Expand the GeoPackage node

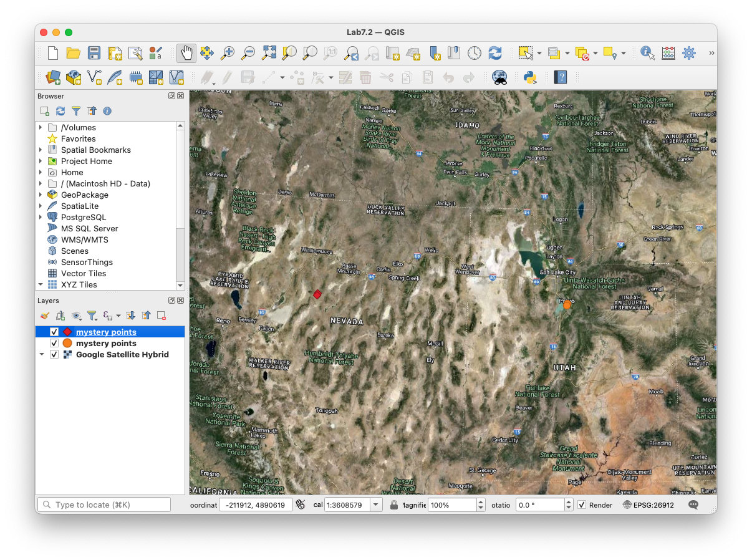click(41, 195)
